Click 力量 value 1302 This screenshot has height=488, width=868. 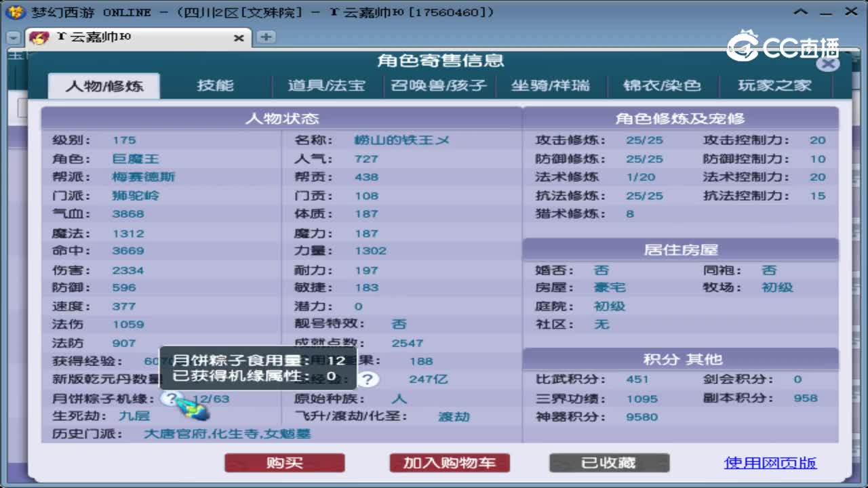[x=370, y=251]
